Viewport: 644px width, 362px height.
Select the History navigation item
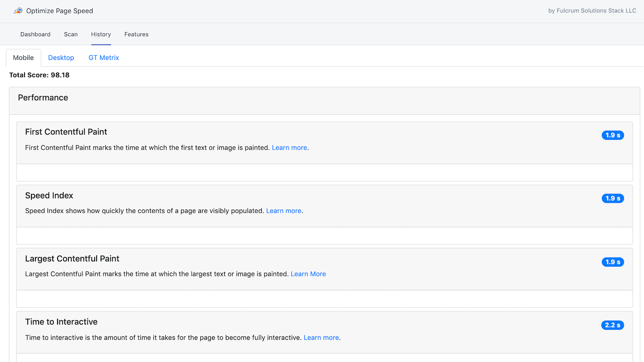101,34
